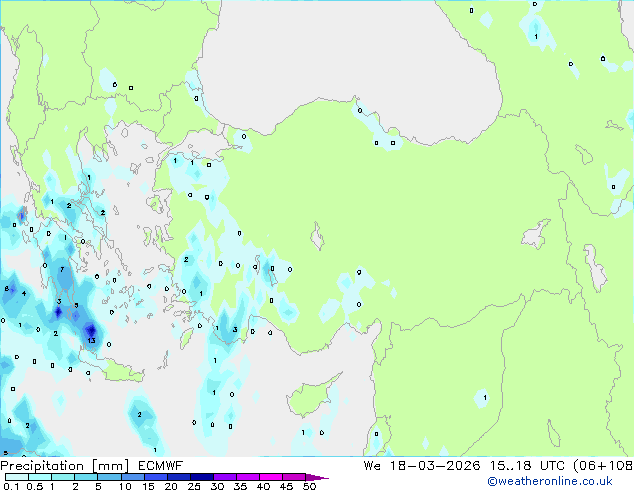634x490 pixels.
Task: Click the '7' precipitation value over Greece
Action: coord(62,269)
